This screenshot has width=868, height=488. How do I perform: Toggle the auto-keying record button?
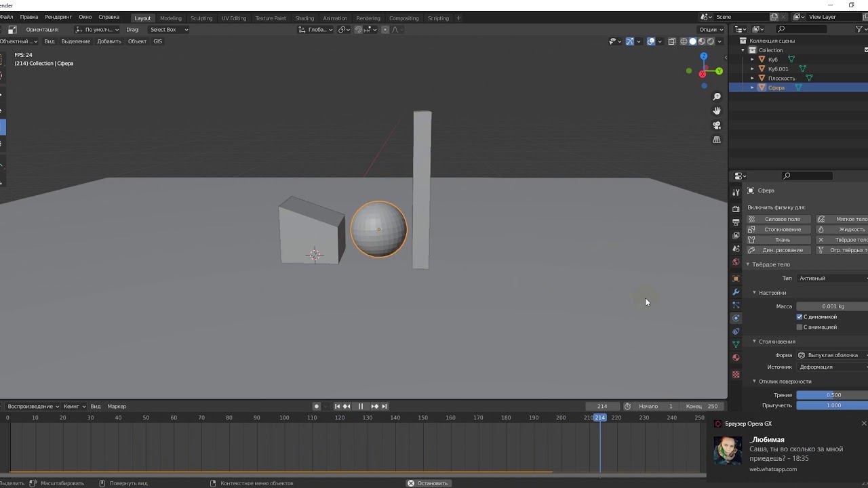point(316,406)
